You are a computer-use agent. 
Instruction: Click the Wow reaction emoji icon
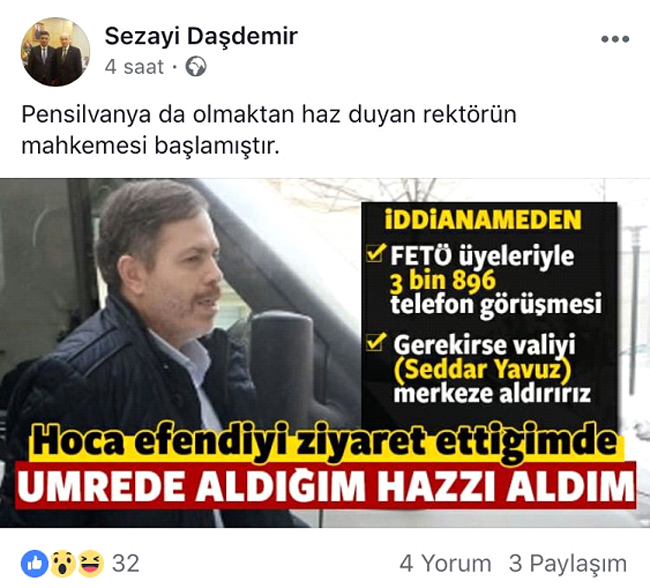coord(63,564)
